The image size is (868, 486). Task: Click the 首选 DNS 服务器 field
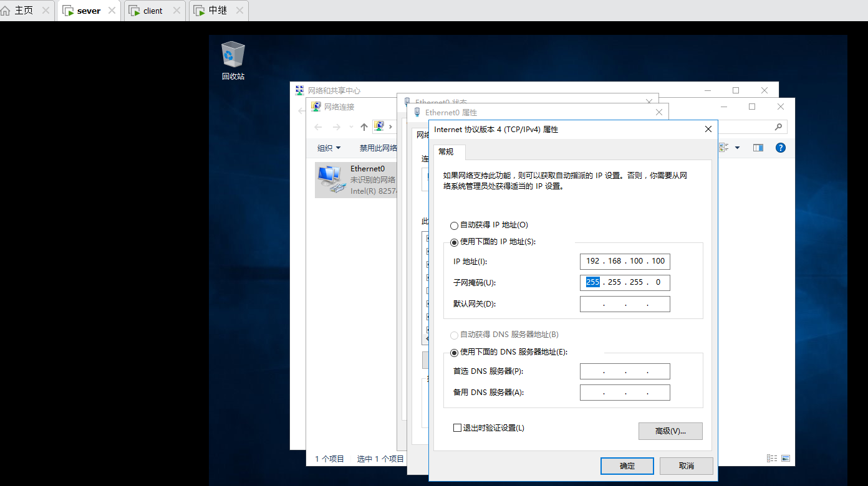[625, 371]
